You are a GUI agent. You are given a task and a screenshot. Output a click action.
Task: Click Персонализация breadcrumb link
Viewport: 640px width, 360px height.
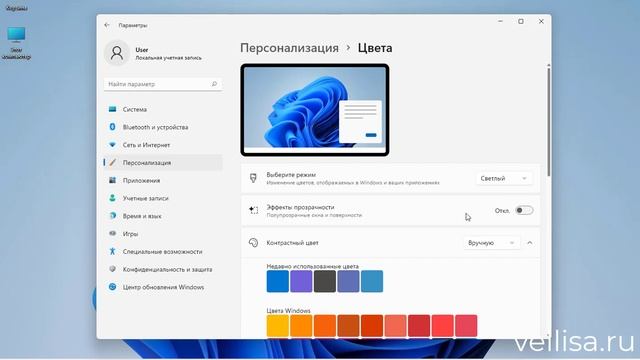[x=289, y=48]
